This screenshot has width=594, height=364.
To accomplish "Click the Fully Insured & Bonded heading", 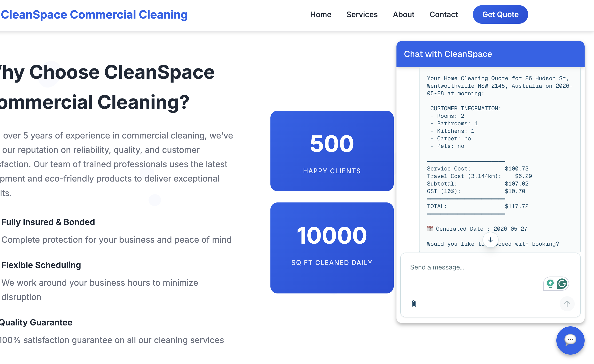I will click(48, 222).
